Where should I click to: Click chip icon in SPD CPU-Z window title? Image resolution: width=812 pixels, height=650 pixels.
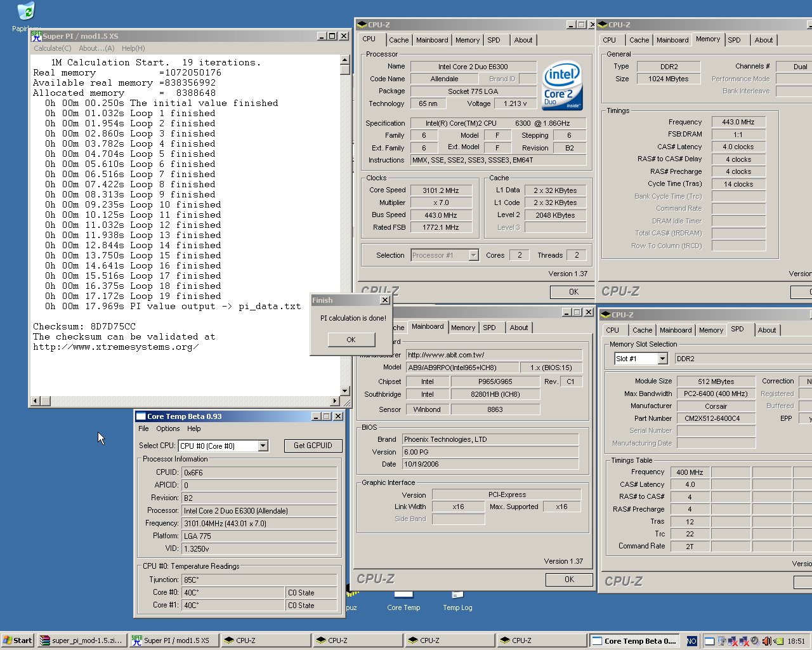tap(605, 315)
